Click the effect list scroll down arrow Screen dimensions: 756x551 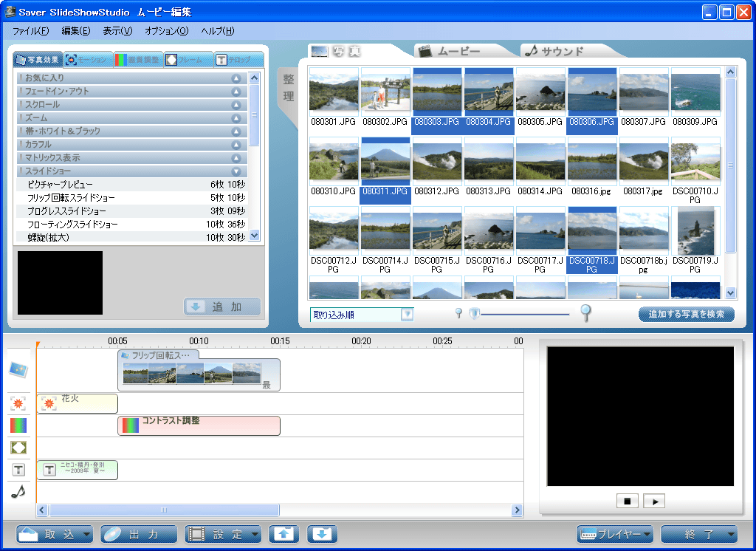254,236
